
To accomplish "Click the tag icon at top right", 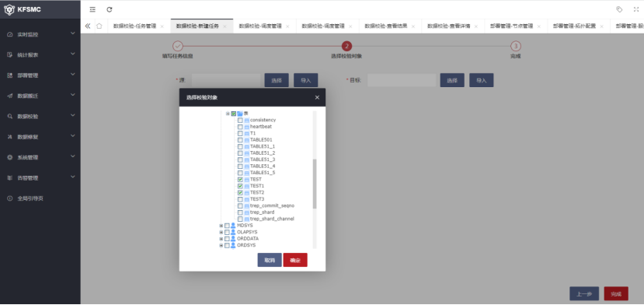I will (619, 9).
